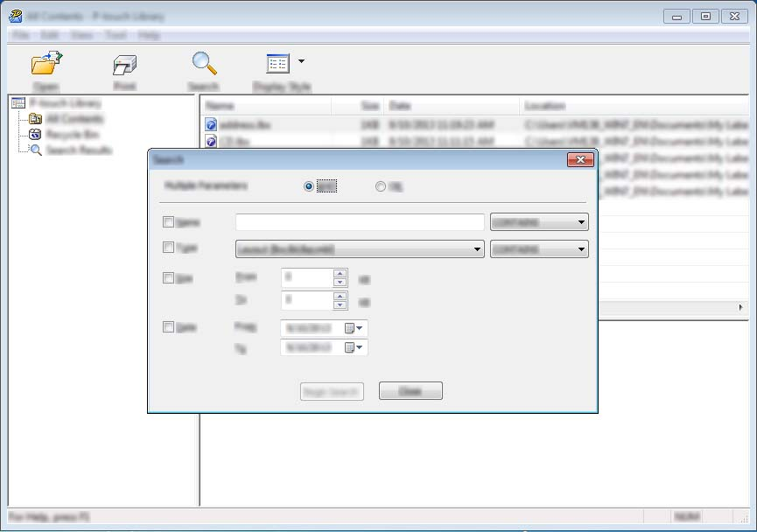Click the NUM indicator in the status bar

tap(686, 516)
